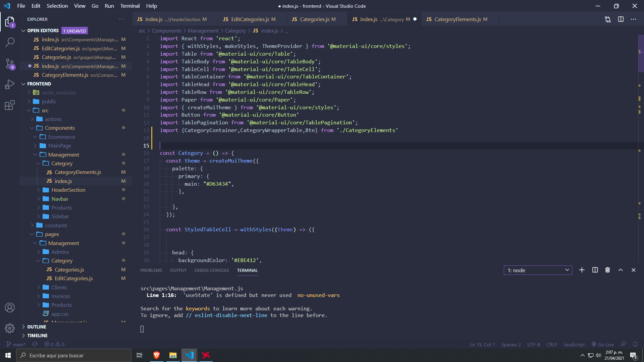The width and height of the screenshot is (644, 362).
Task: Start the Go Live server
Action: (x=603, y=344)
